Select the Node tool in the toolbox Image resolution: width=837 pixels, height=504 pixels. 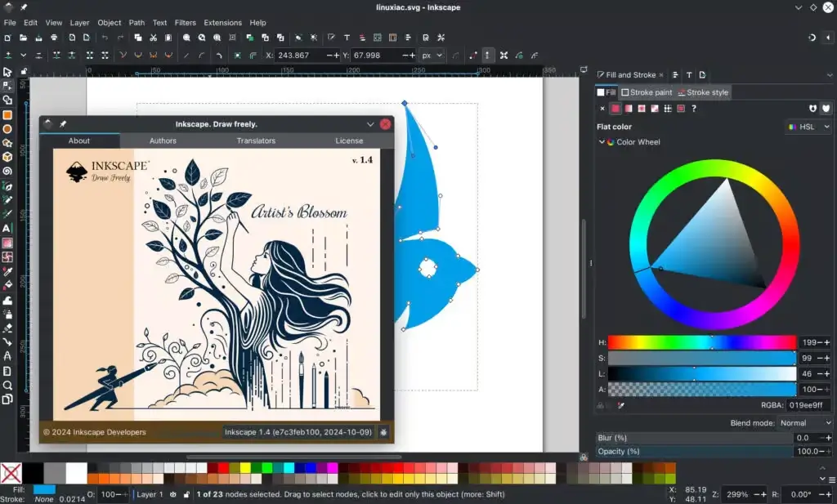coord(9,85)
